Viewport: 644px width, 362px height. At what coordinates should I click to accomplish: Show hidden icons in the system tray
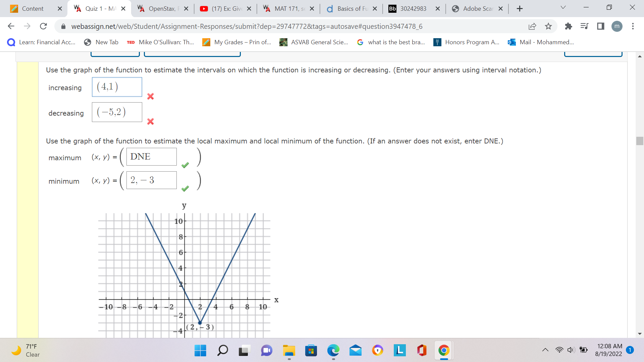545,350
